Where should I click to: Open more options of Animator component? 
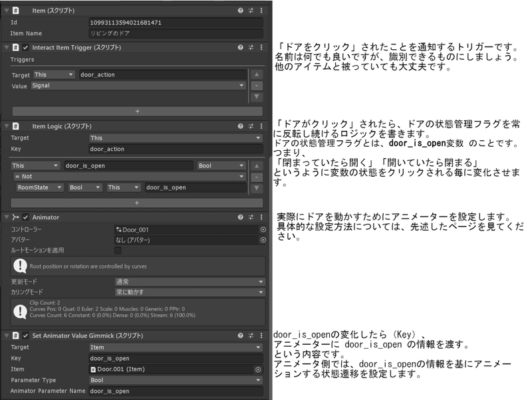261,217
